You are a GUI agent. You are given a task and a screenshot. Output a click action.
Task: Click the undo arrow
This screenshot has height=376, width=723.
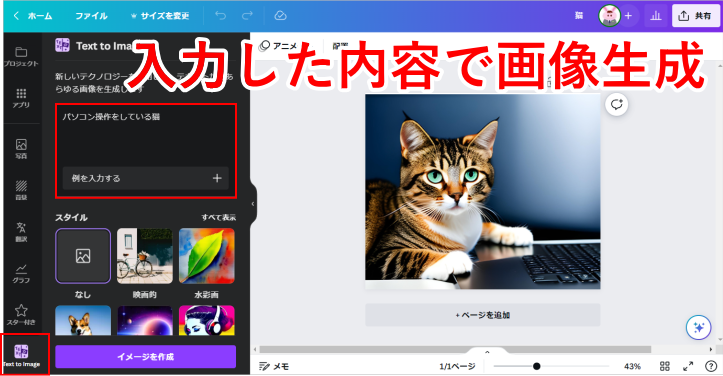point(220,16)
